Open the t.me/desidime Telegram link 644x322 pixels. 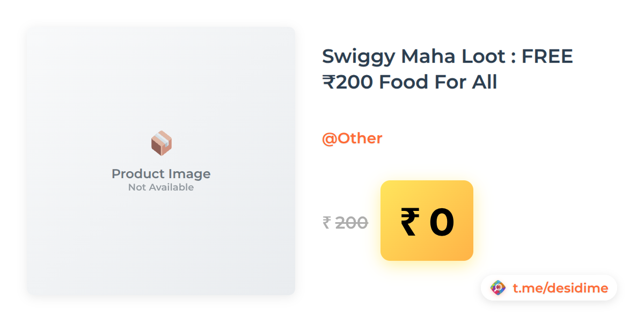pos(560,288)
